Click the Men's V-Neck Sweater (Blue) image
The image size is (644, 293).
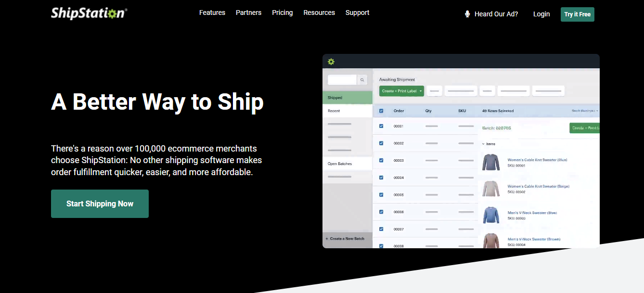[x=491, y=215]
